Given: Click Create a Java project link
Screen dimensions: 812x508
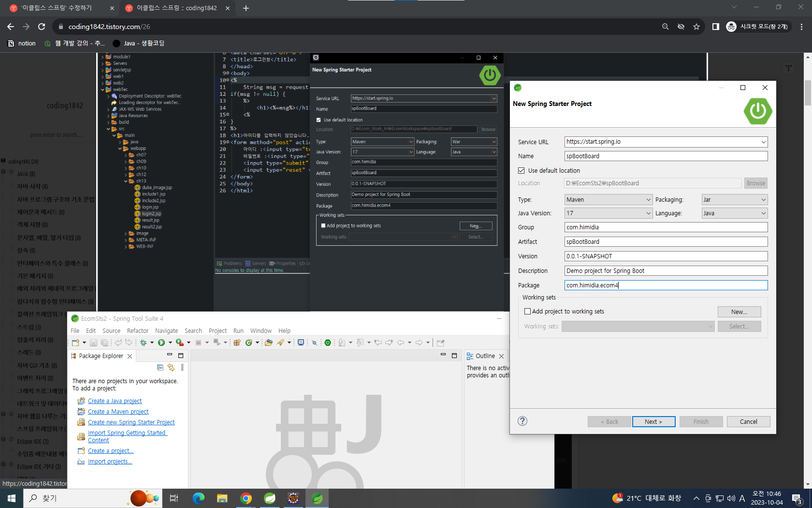Looking at the screenshot, I should coord(115,401).
